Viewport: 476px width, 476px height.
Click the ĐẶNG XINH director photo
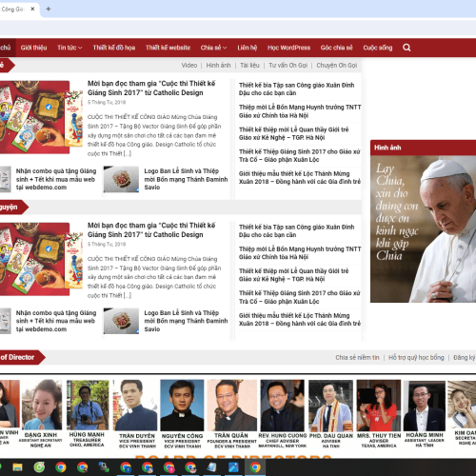(x=41, y=405)
